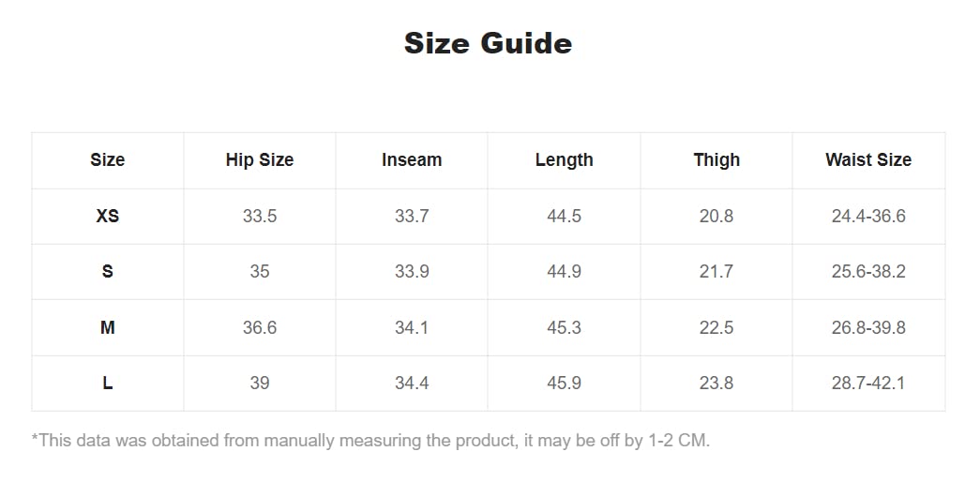980x482 pixels.
Task: Click the XS hip size value 33.5
Action: point(260,216)
